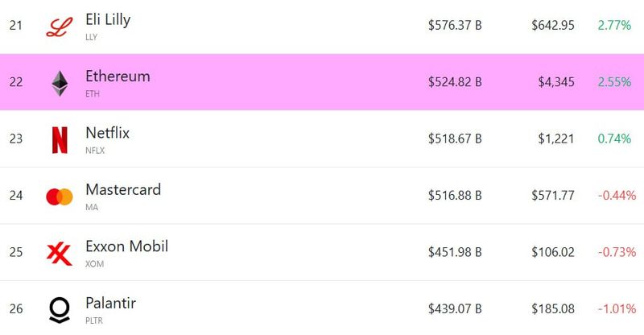
Task: Open the Ethereum name link
Action: [x=118, y=77]
